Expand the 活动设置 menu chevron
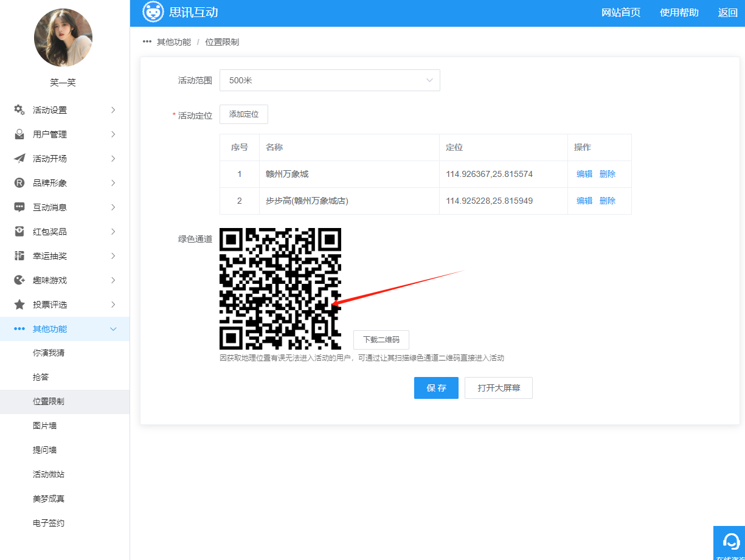The image size is (745, 560). tap(113, 110)
